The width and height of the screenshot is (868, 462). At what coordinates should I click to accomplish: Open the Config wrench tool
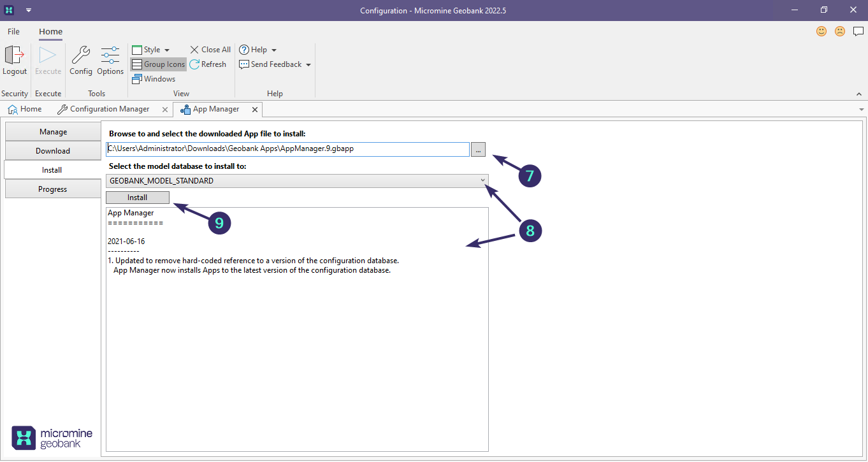81,56
